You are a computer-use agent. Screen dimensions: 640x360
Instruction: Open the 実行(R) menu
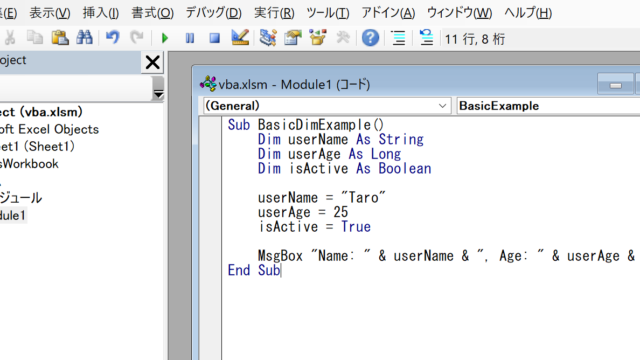click(274, 13)
